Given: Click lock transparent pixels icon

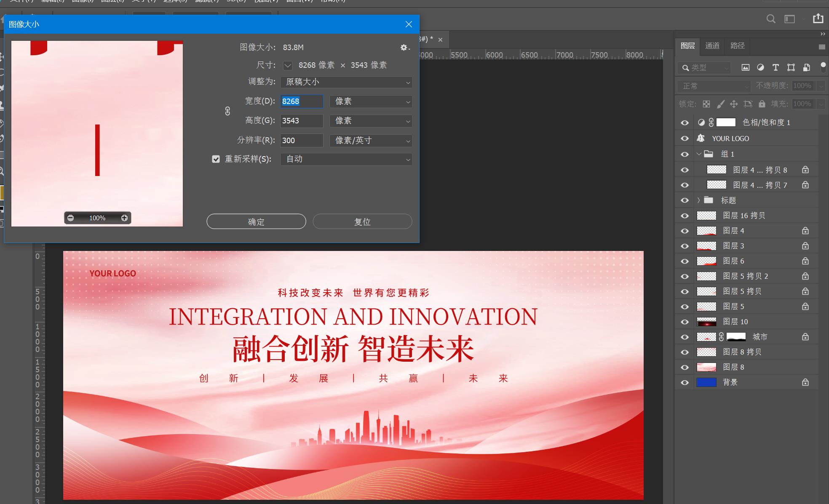Looking at the screenshot, I should (x=706, y=104).
